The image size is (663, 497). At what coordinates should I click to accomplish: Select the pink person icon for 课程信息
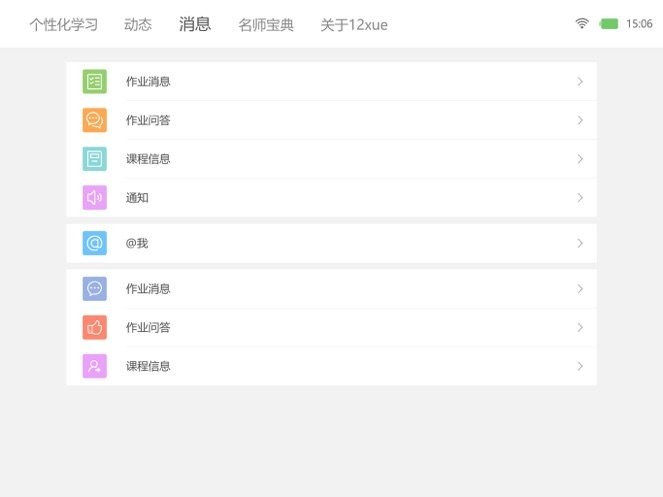94,366
